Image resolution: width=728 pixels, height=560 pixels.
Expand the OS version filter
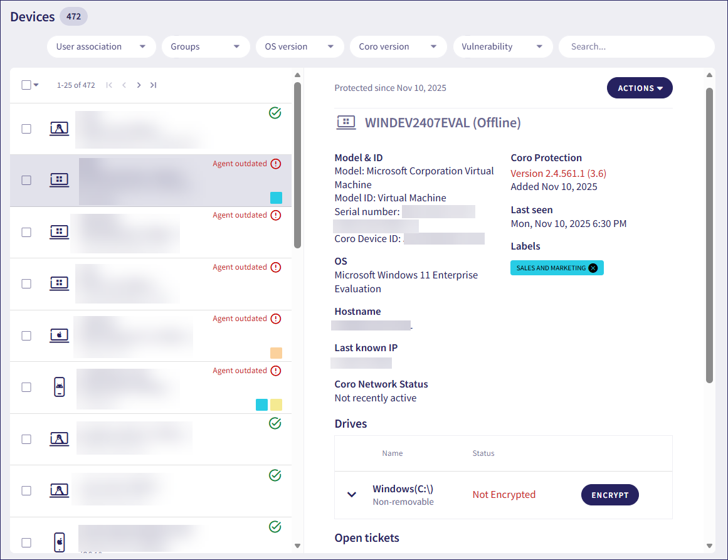coord(299,46)
